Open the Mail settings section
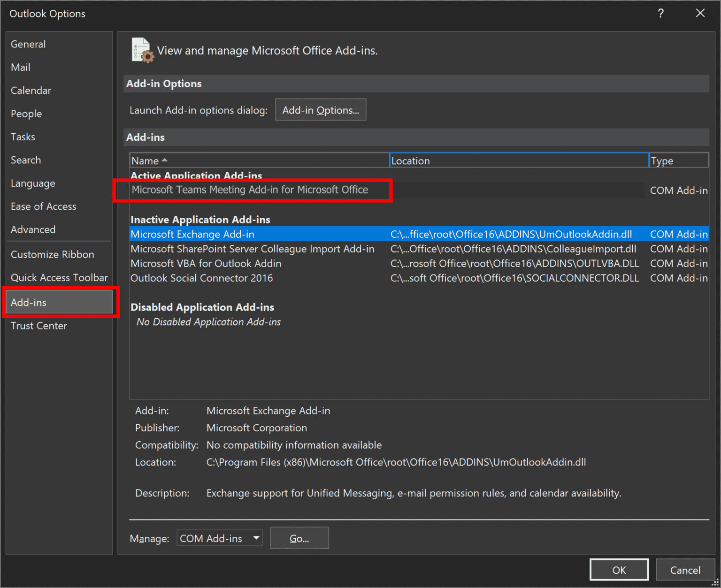 pos(21,67)
